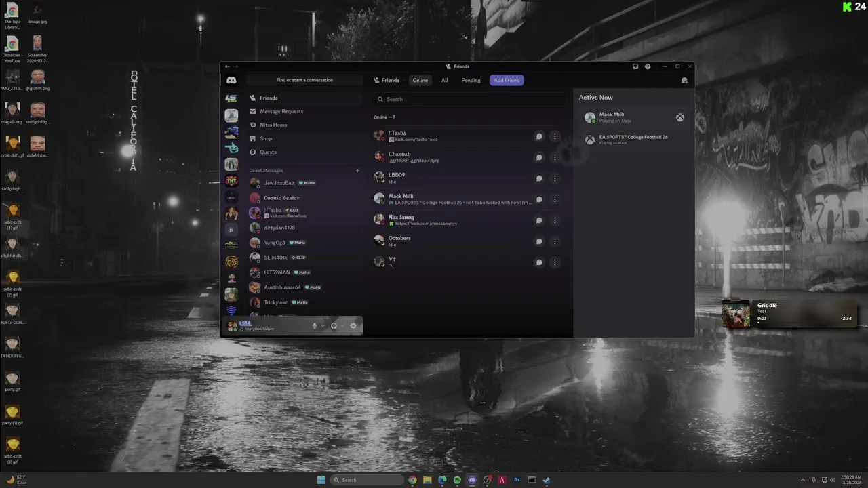The height and width of the screenshot is (488, 868).
Task: Message Miss Sammy using the chat icon
Action: [539, 220]
